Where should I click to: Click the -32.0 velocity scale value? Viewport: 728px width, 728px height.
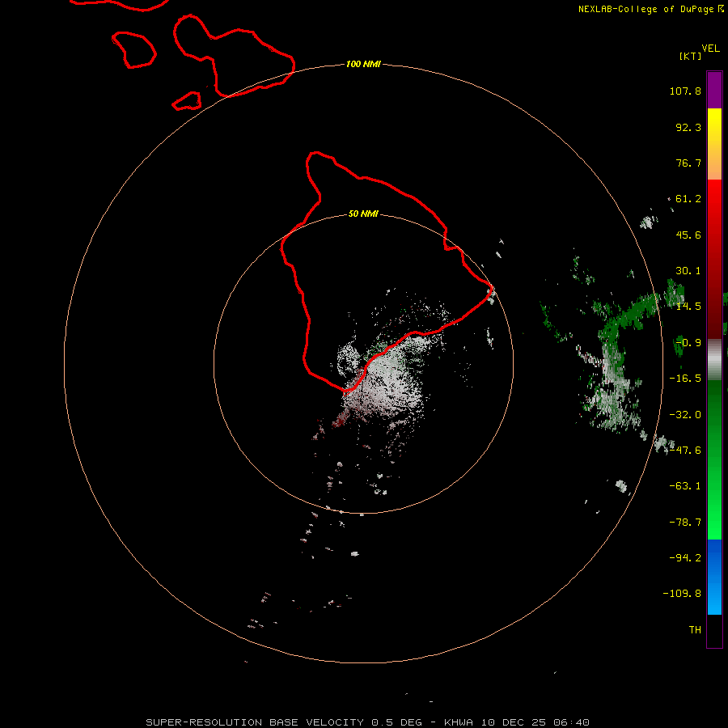click(x=685, y=415)
